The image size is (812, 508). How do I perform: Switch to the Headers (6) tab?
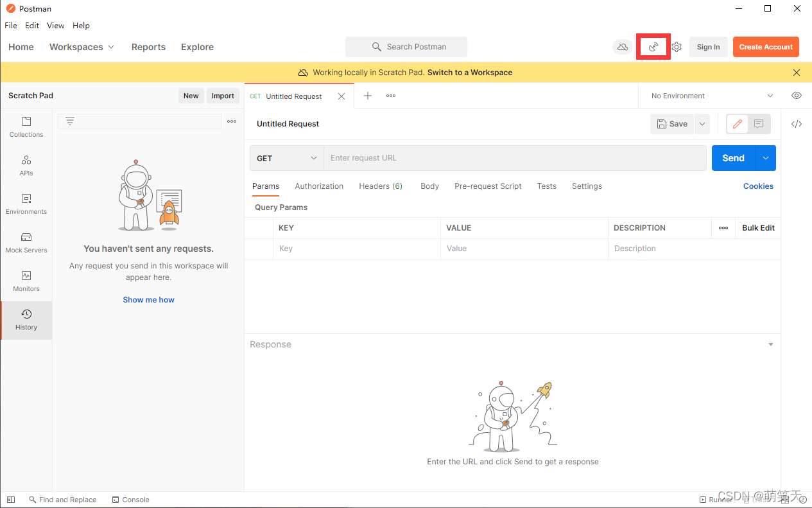[381, 186]
